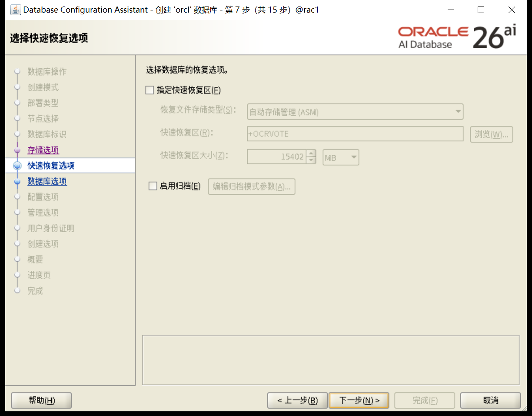Proceed with 下一步 button
The height and width of the screenshot is (416, 532).
point(359,400)
